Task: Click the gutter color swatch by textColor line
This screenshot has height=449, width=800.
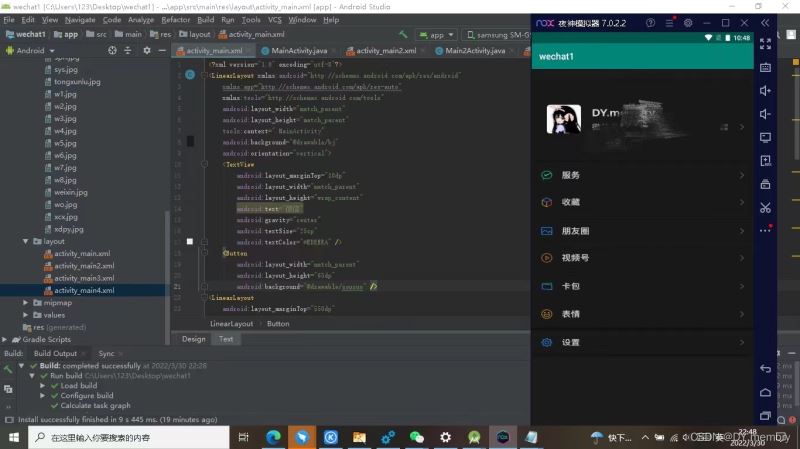Action: click(190, 242)
